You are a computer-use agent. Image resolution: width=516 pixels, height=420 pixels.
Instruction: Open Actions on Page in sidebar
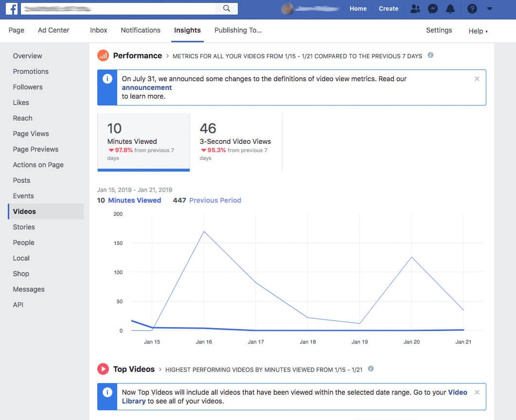pyautogui.click(x=38, y=165)
